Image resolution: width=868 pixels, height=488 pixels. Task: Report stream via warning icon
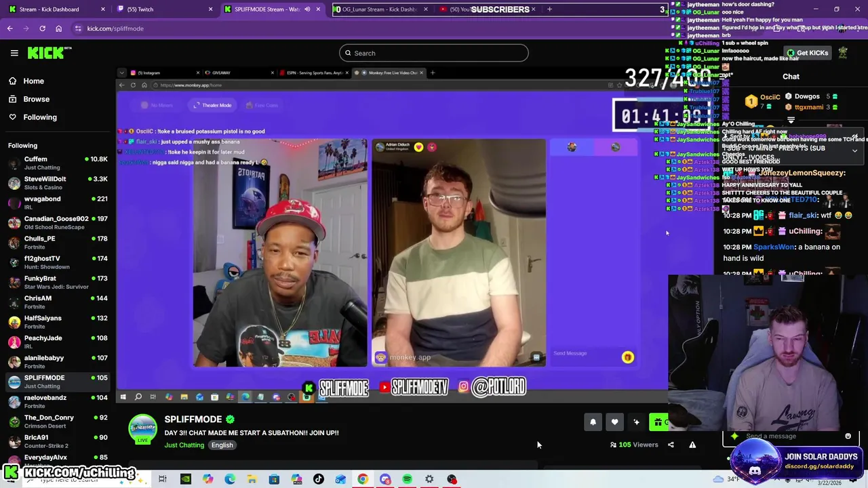pyautogui.click(x=692, y=445)
